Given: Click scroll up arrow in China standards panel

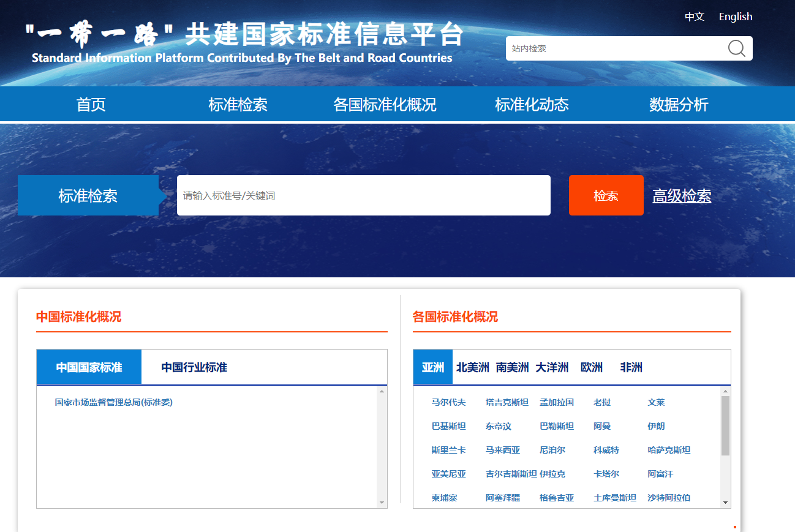Looking at the screenshot, I should pyautogui.click(x=382, y=391).
